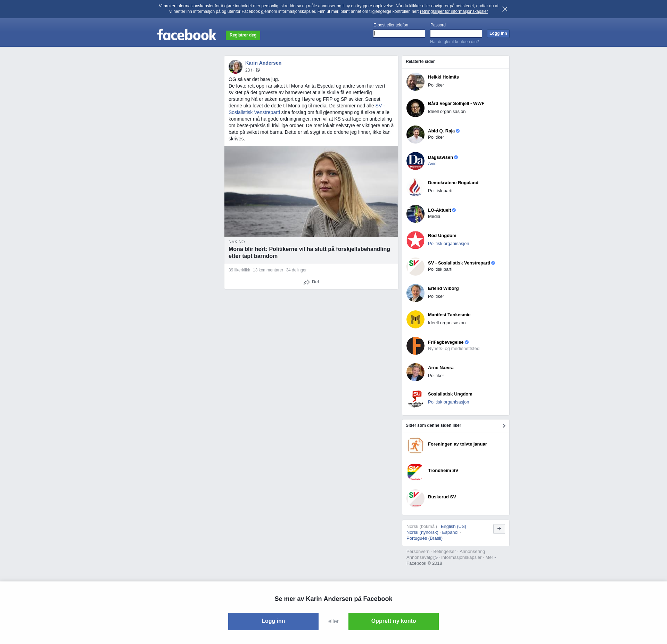The width and height of the screenshot is (667, 644).
Task: Click Karin Andersen profile picture
Action: 235,67
